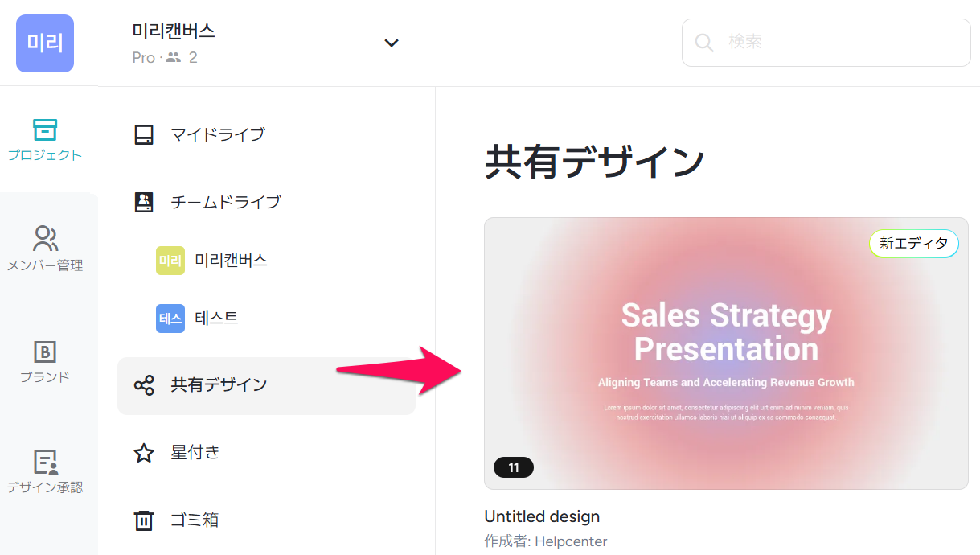Open Design Approval (デザイン承認) section

pyautogui.click(x=45, y=471)
